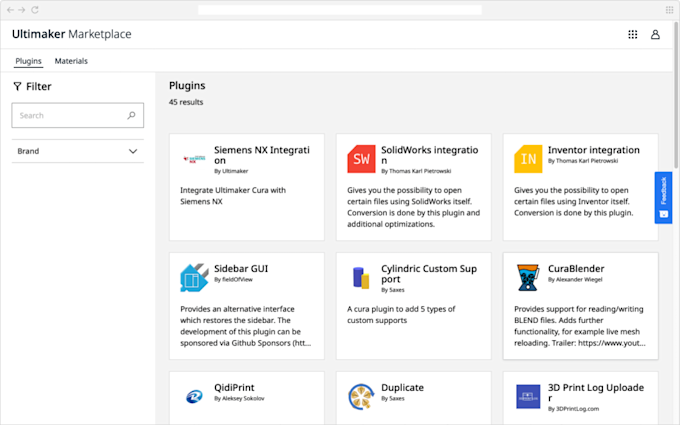Click the red SolidWorks SW plugin icon
Screen dimensions: 680x425
tap(361, 159)
